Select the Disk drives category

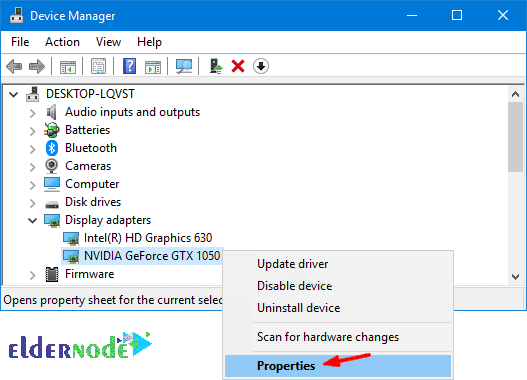93,202
